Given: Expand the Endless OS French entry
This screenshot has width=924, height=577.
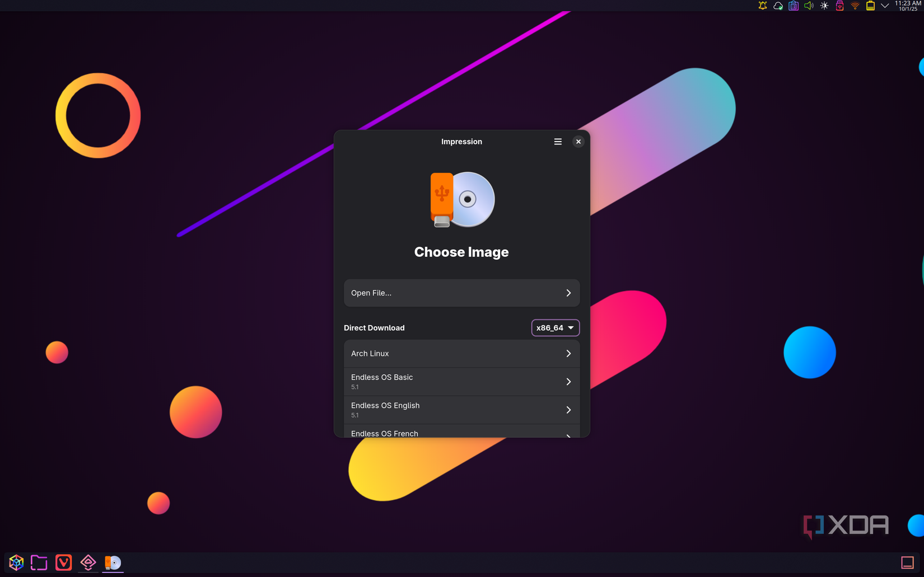Looking at the screenshot, I should (x=461, y=432).
